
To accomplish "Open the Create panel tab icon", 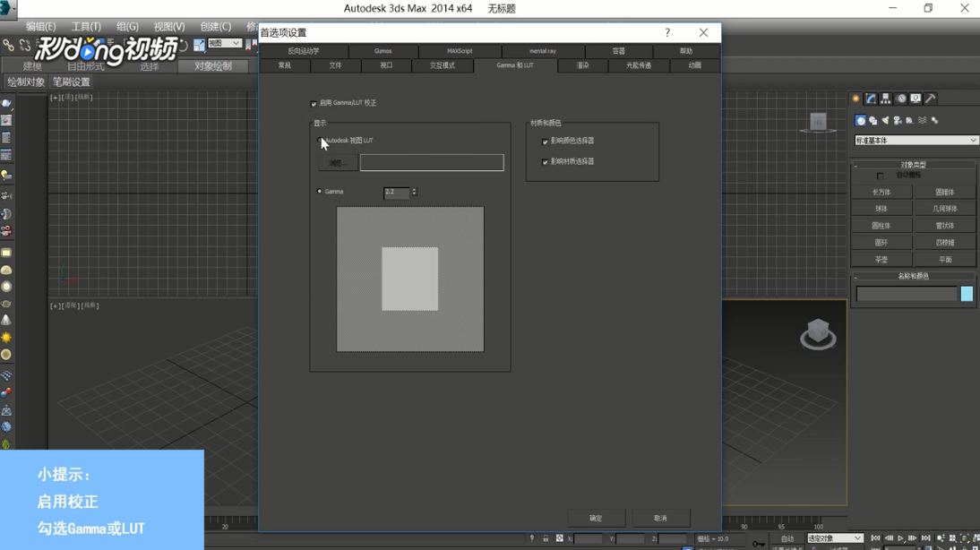I will pyautogui.click(x=855, y=99).
